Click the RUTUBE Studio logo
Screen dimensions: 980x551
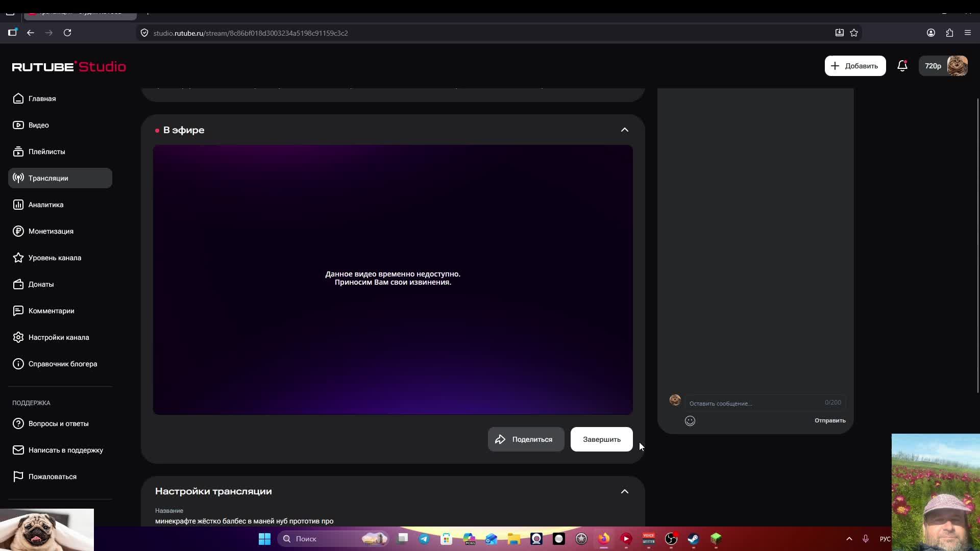(69, 67)
